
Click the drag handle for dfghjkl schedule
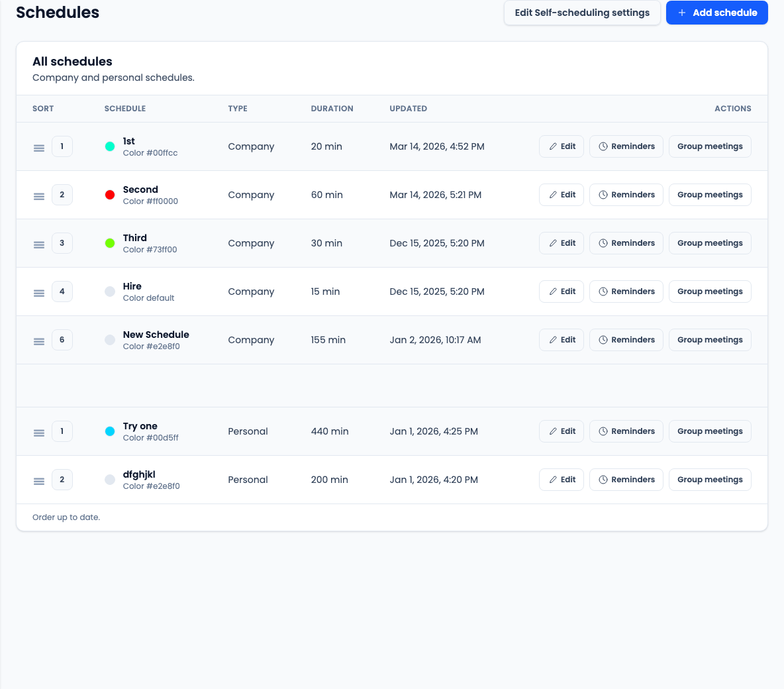39,482
